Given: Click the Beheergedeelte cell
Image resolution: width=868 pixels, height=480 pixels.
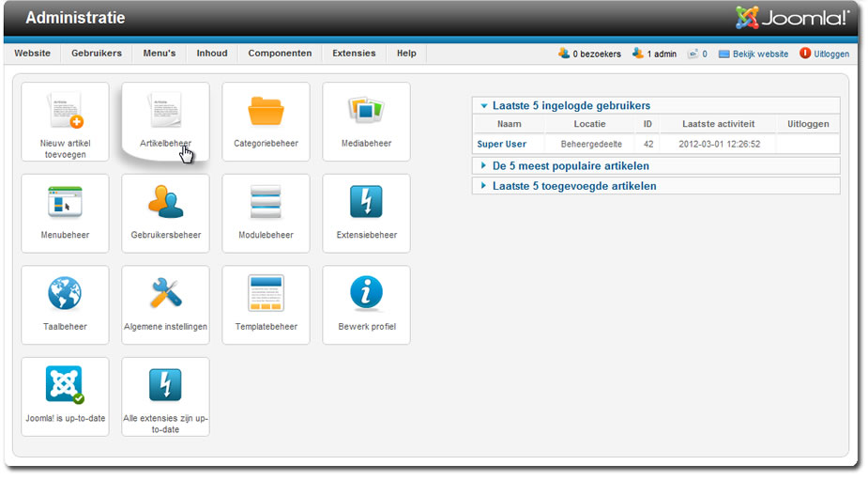Looking at the screenshot, I should [x=591, y=144].
